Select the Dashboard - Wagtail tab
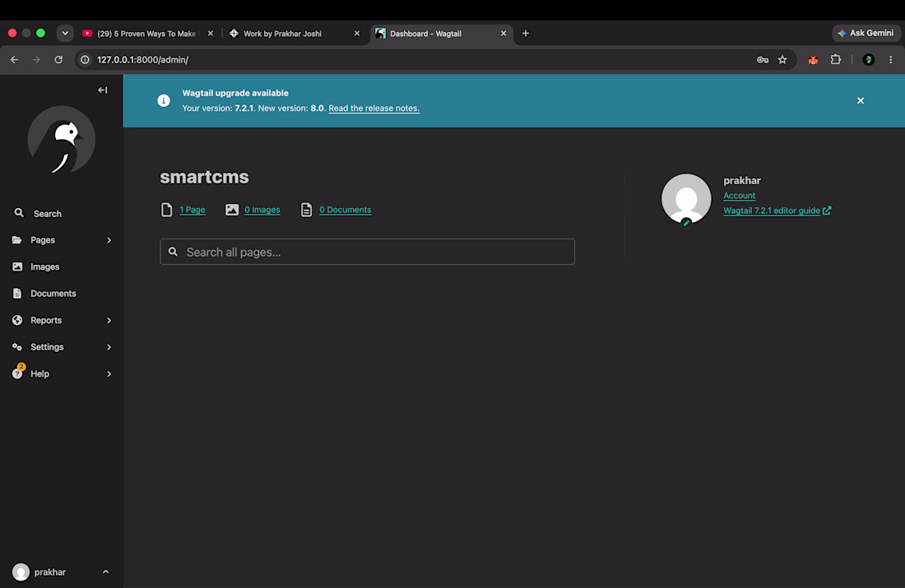 (x=426, y=34)
